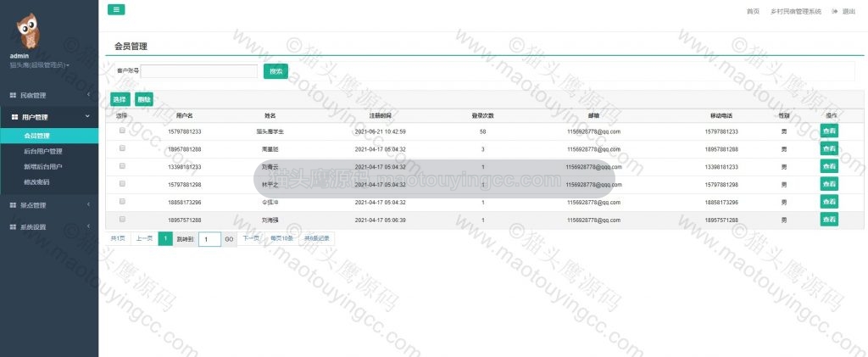Screen dimensions: 868x357
Task: Click the 搜索 search button
Action: pyautogui.click(x=275, y=71)
